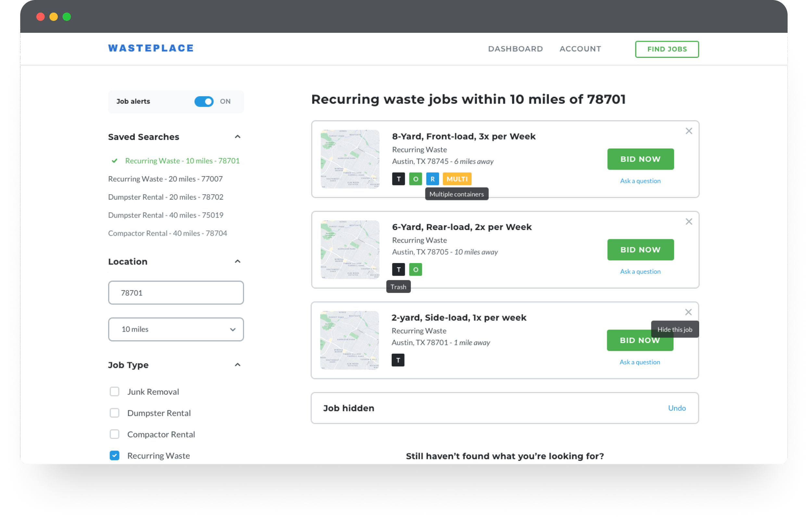Viewport: 812px width, 522px height.
Task: Uncheck the Recurring Waste checkbox
Action: (x=115, y=455)
